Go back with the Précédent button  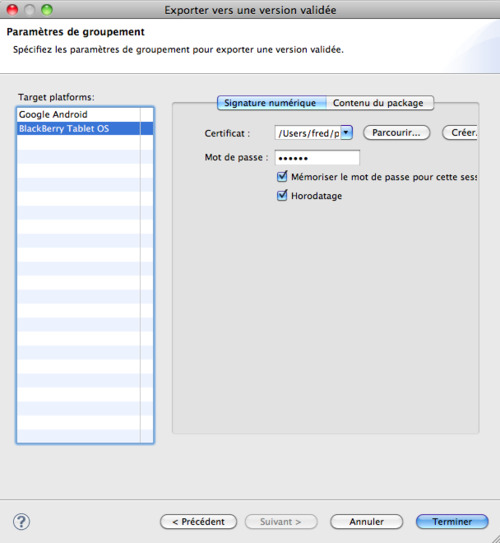pos(198,522)
